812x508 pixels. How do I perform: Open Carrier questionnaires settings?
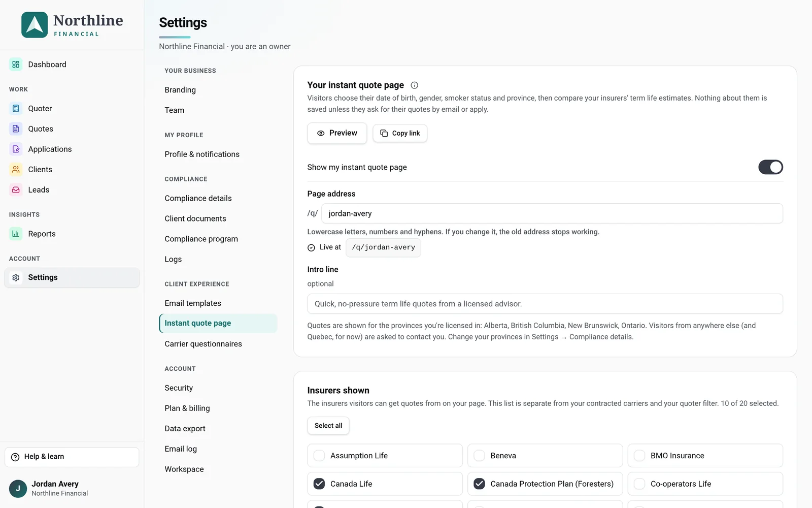tap(218, 344)
